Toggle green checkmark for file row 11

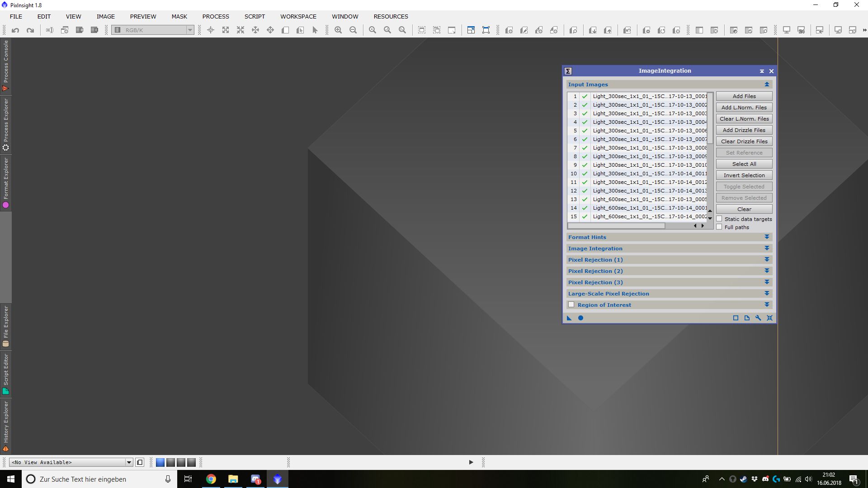click(585, 182)
